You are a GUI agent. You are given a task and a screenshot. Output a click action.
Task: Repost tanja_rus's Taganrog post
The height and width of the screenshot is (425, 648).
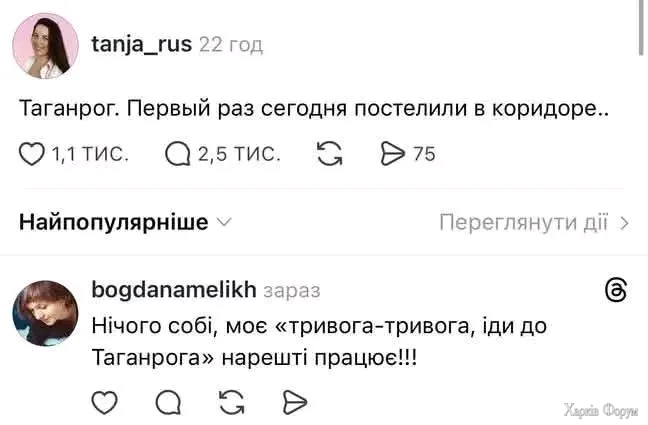329,154
